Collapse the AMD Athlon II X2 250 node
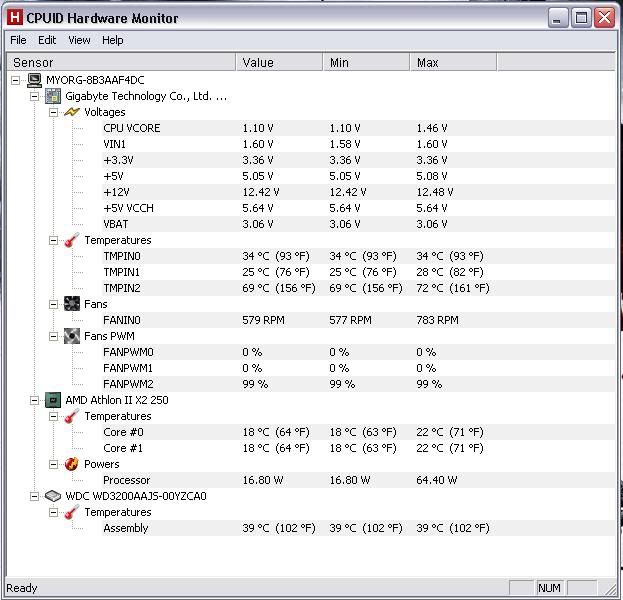The image size is (623, 600). click(x=35, y=401)
